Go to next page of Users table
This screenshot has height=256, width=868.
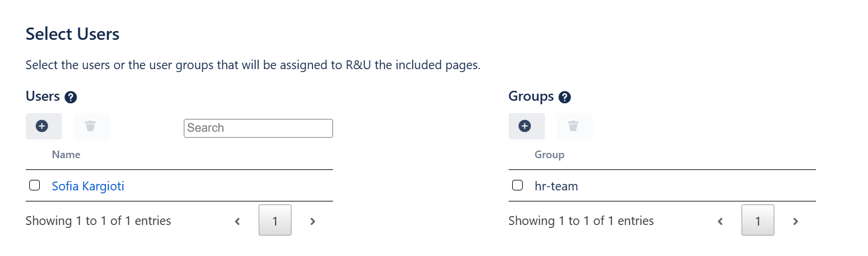tap(313, 221)
